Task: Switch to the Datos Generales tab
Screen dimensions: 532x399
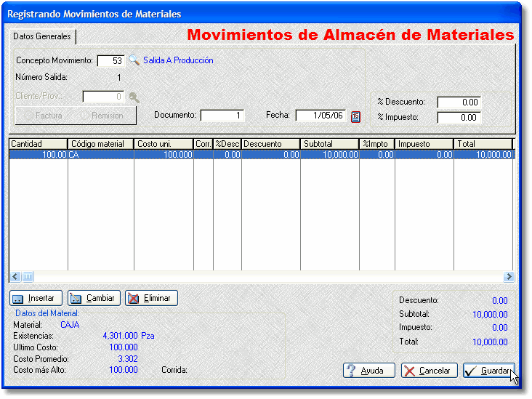Action: [42, 36]
